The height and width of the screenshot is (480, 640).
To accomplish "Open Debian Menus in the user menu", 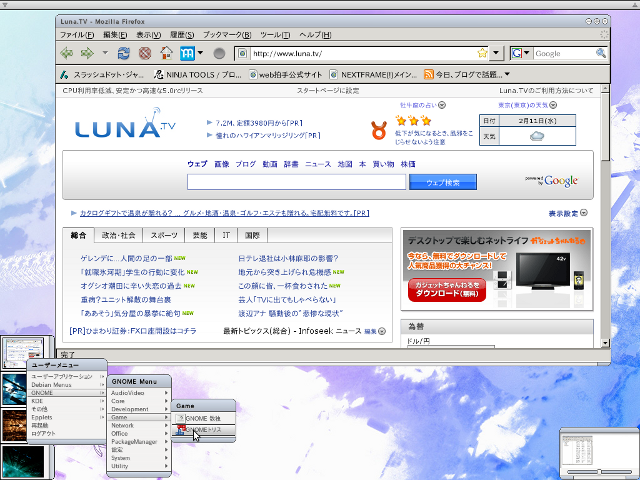I will (x=67, y=385).
